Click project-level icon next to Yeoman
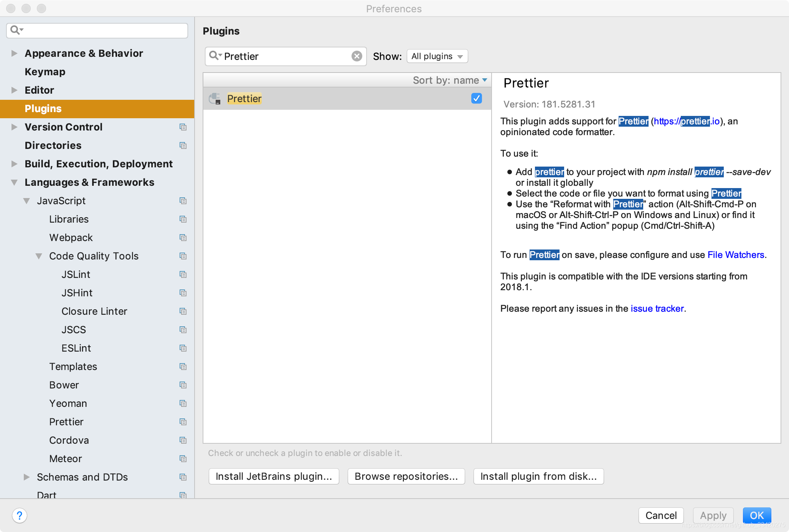This screenshot has height=532, width=789. [183, 403]
